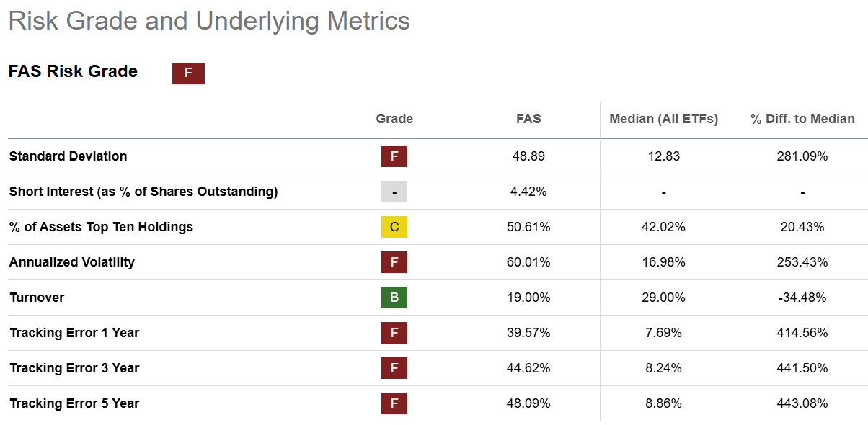
Task: Click the FAS column header
Action: pos(528,119)
